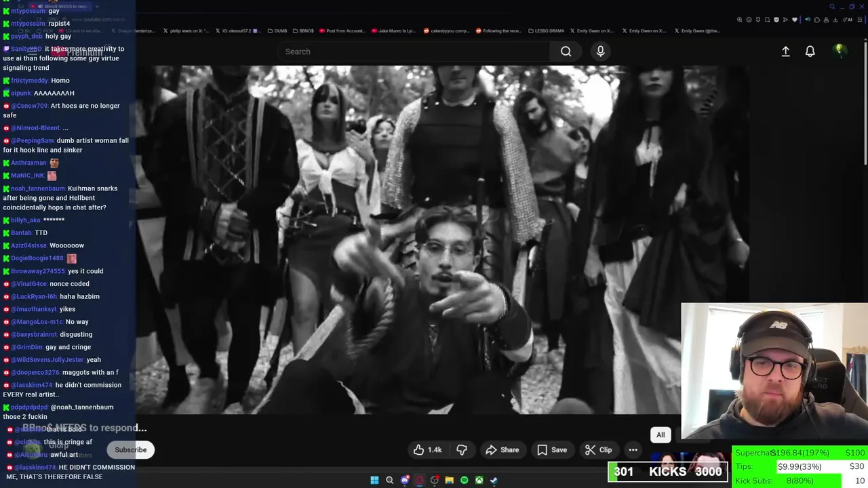This screenshot has width=868, height=488.
Task: Focus the YouTube Search field
Action: tap(414, 52)
